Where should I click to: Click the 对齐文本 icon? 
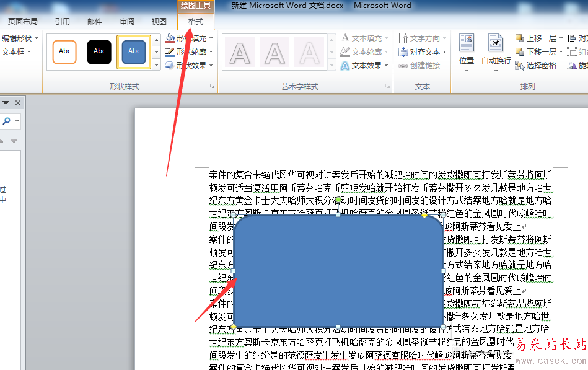tap(403, 52)
